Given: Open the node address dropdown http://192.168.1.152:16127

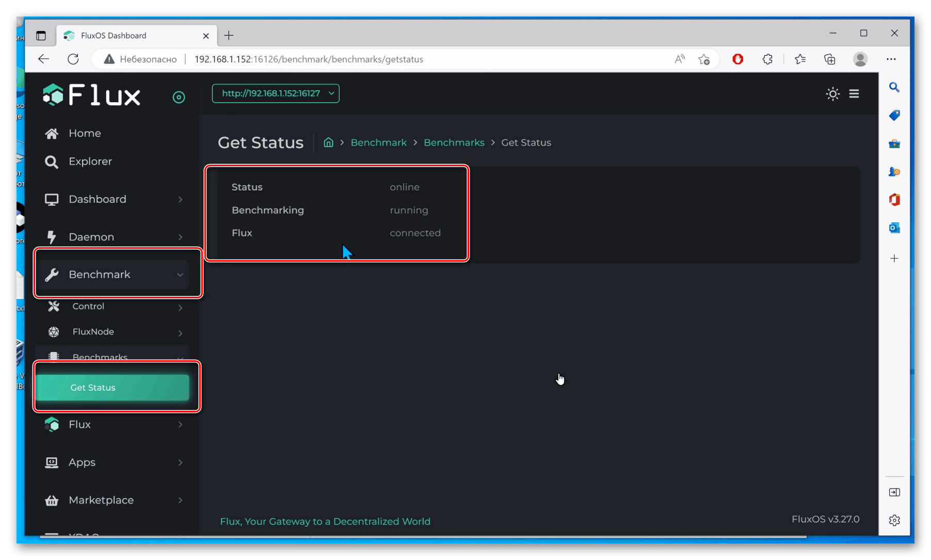Looking at the screenshot, I should point(276,93).
